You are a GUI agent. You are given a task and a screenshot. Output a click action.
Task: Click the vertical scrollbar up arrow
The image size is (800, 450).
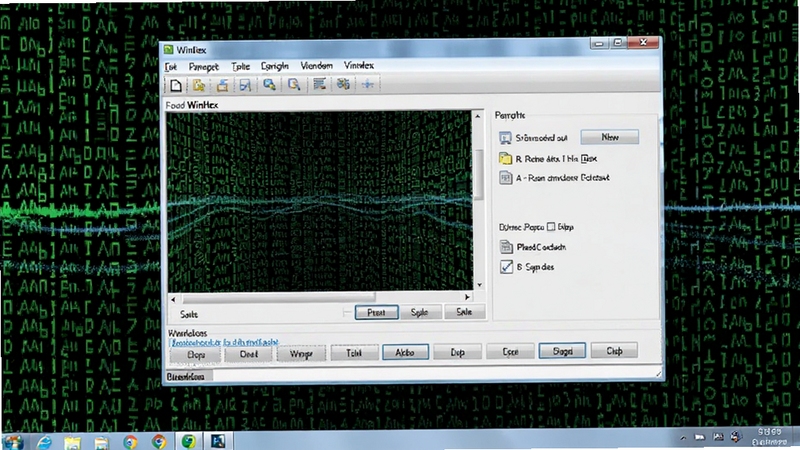point(478,117)
